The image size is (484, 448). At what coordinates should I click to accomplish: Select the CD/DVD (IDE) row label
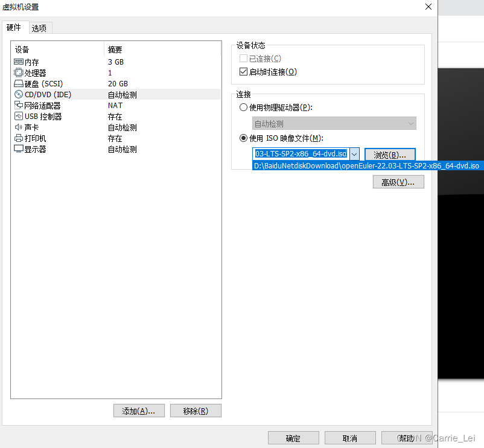coord(48,95)
